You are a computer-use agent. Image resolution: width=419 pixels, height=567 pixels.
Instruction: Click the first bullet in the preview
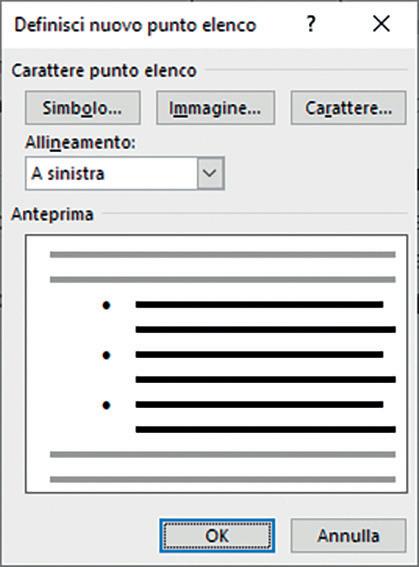coord(106,306)
